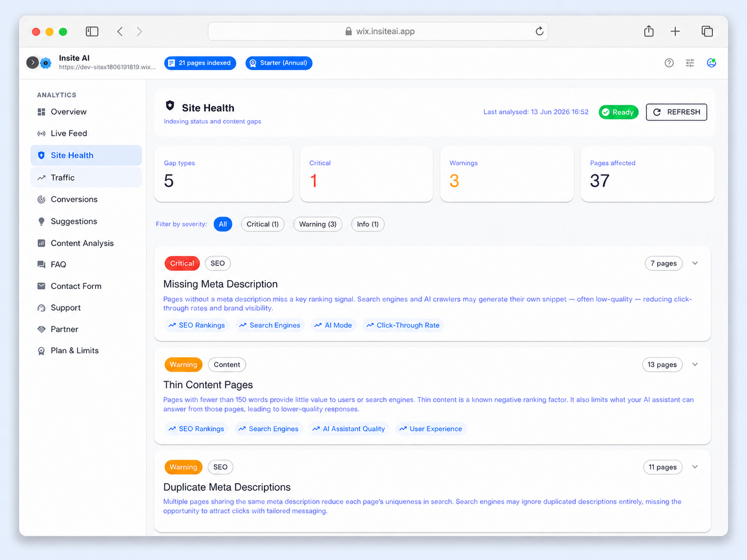The height and width of the screenshot is (560, 747).
Task: Show the tab overview icon
Action: (x=707, y=31)
